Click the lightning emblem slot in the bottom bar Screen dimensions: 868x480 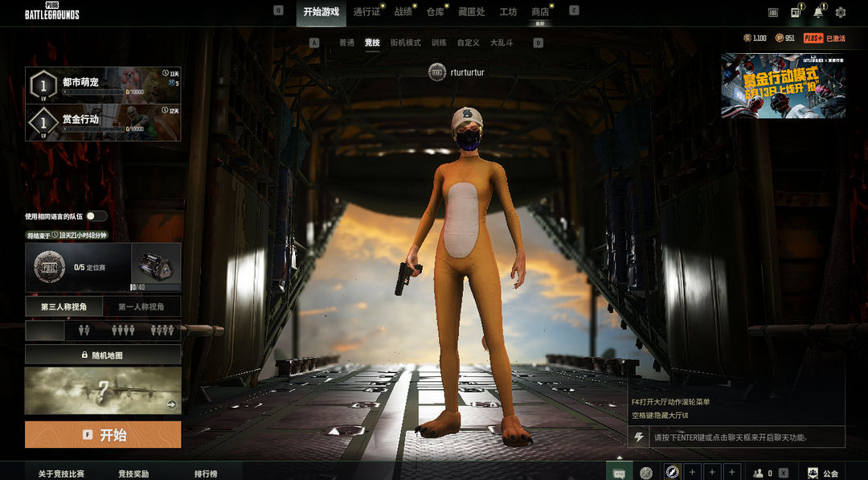click(x=673, y=472)
